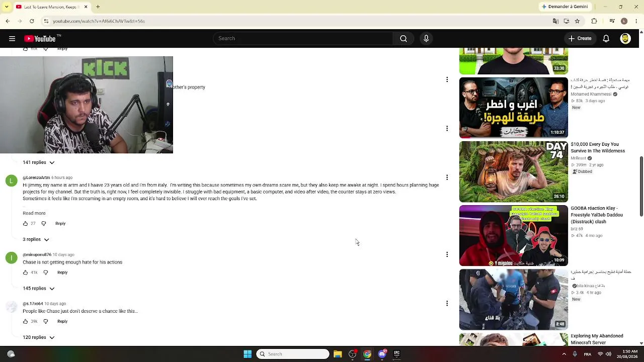The width and height of the screenshot is (644, 362).
Task: Open YouTube notifications bell
Action: [606, 39]
